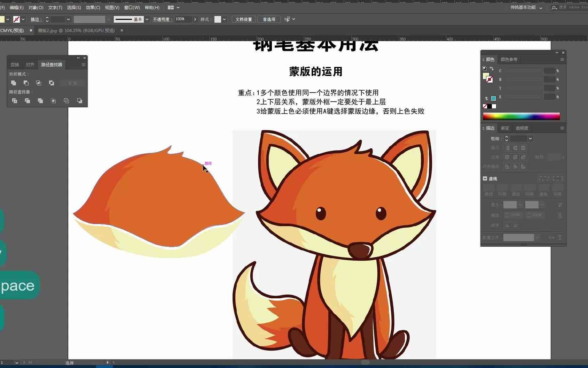Image resolution: width=588 pixels, height=368 pixels.
Task: Open the stroke color dropdown arrow
Action: pos(23,19)
